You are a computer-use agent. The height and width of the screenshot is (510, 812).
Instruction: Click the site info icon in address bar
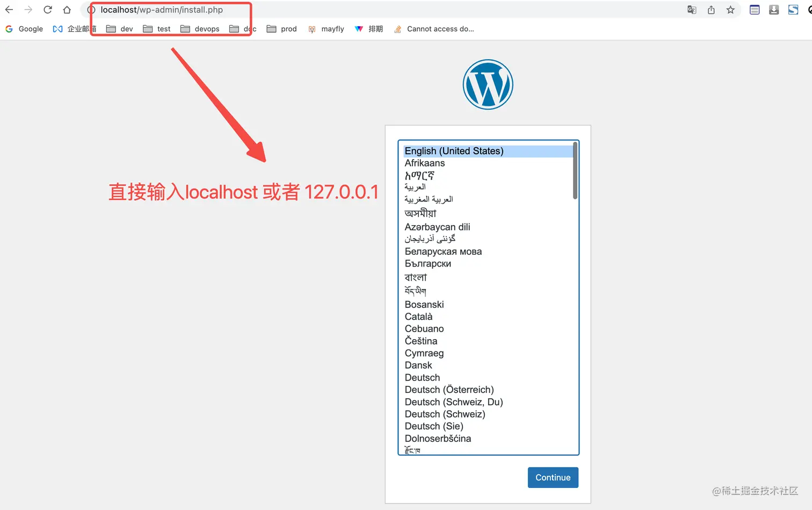pos(91,10)
